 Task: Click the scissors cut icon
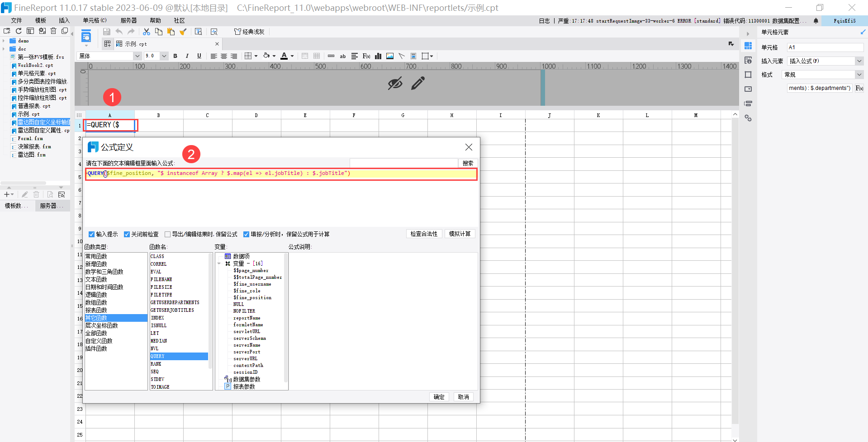[147, 32]
